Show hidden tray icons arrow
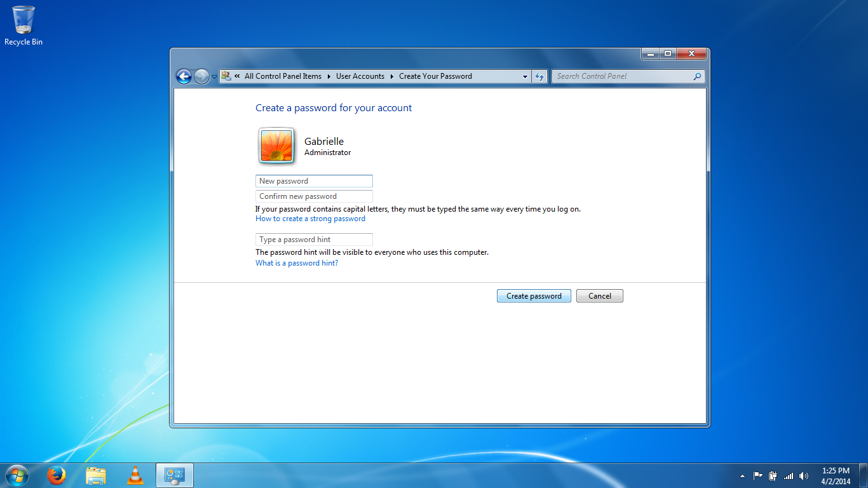The width and height of the screenshot is (868, 488). [742, 476]
